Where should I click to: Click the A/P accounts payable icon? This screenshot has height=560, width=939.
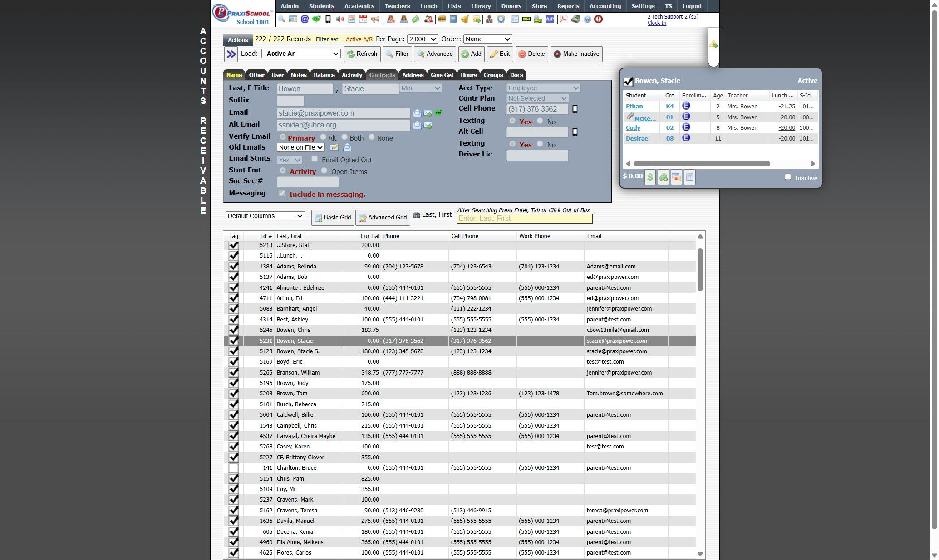pyautogui.click(x=550, y=19)
